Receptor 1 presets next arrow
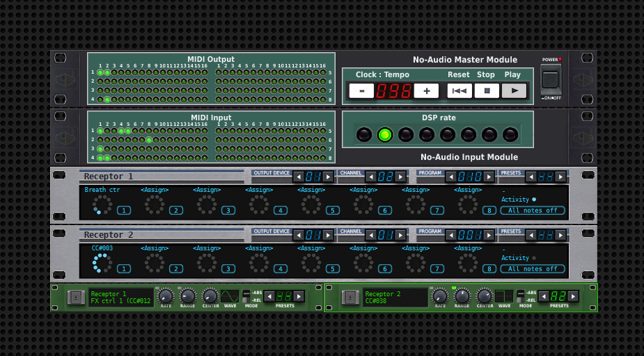Screen dimensions: 644x356 (560, 177)
